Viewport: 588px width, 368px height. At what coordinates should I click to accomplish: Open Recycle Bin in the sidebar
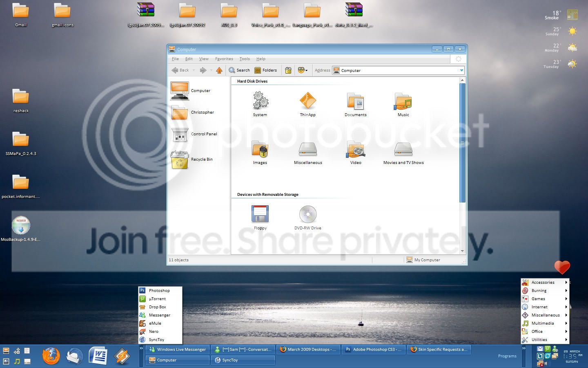coord(180,159)
